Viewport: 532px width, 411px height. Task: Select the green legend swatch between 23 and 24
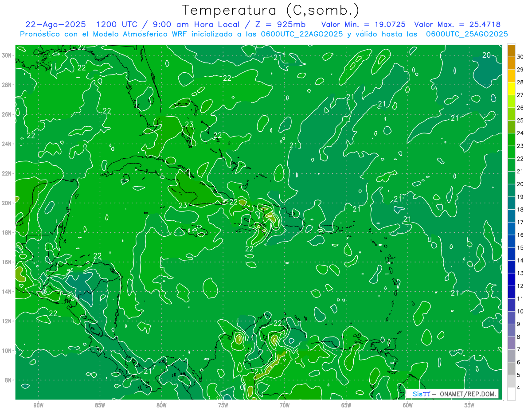tap(511, 140)
